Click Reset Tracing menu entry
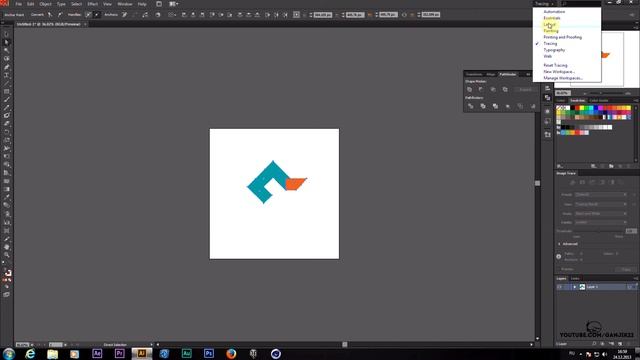The image size is (640, 360). pos(556,65)
